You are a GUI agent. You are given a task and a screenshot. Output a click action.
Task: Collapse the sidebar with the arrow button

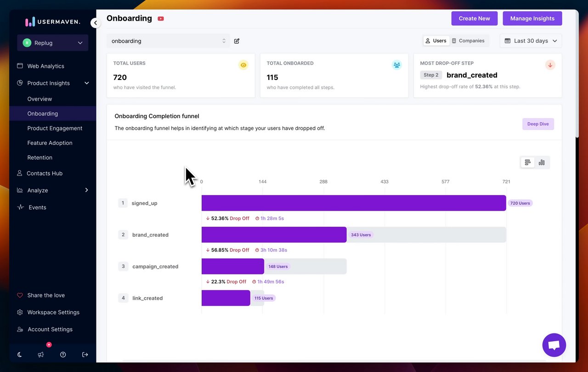pos(96,23)
